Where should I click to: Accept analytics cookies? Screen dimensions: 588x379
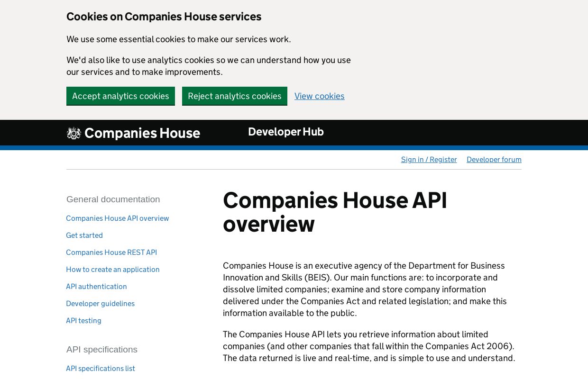120,96
